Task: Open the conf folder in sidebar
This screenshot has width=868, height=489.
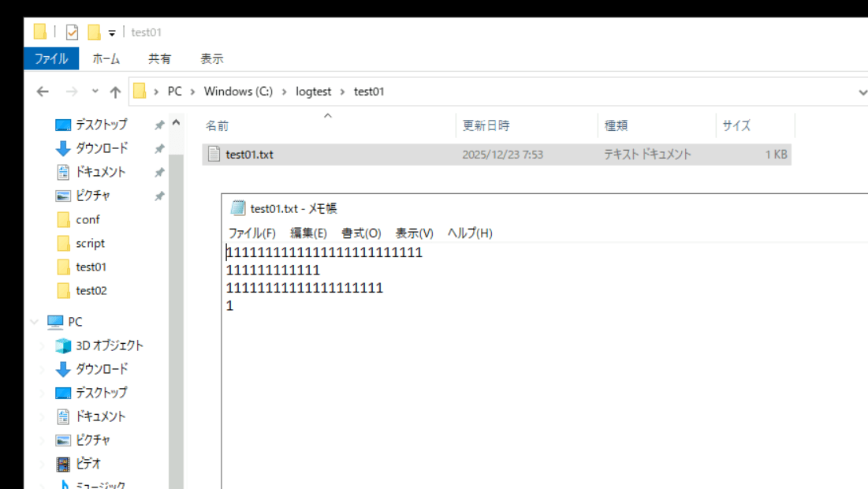Action: click(88, 219)
